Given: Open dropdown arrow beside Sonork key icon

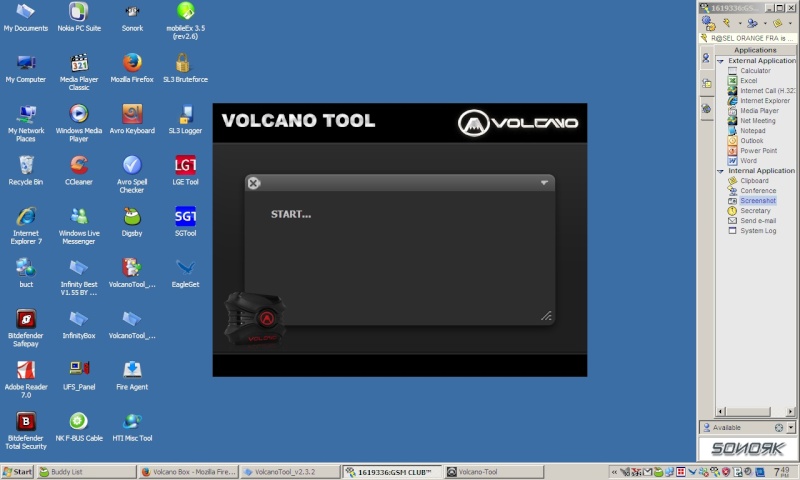Looking at the screenshot, I should pos(740,23).
